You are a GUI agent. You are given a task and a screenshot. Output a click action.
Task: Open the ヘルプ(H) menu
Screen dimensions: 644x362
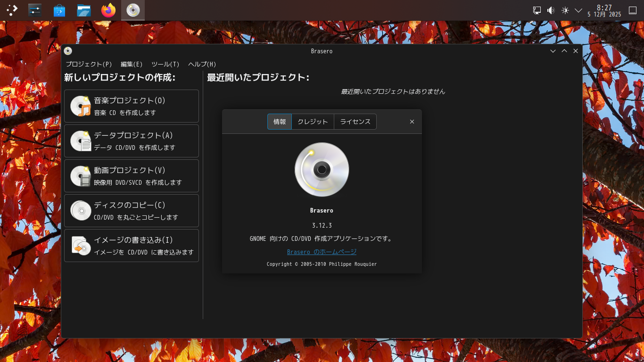(x=202, y=64)
